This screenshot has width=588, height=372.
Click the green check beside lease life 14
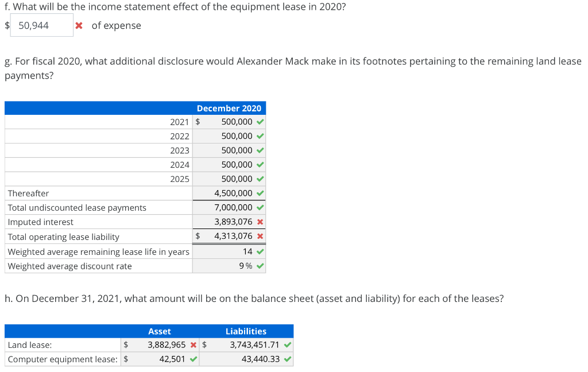[260, 251]
